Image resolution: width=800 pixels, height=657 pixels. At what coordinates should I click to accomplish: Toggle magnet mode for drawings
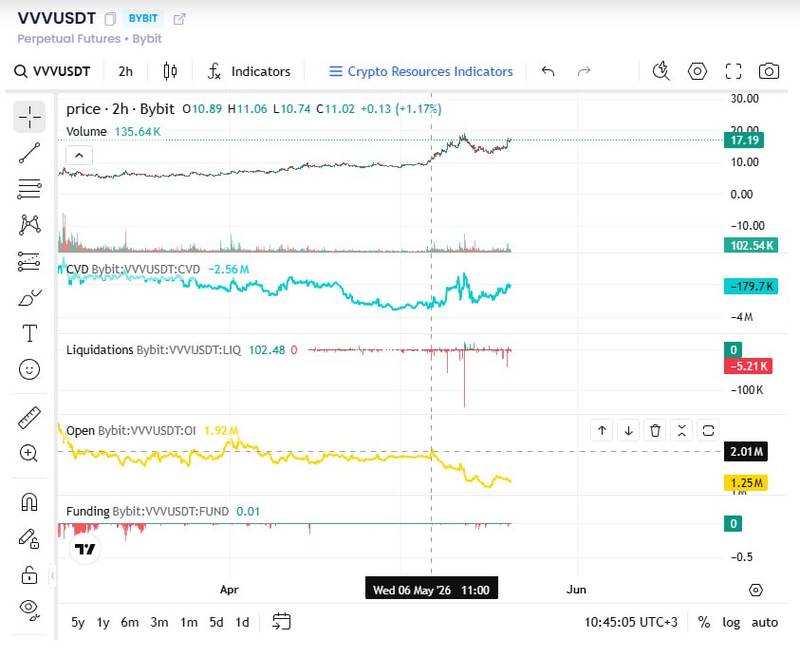pyautogui.click(x=29, y=502)
